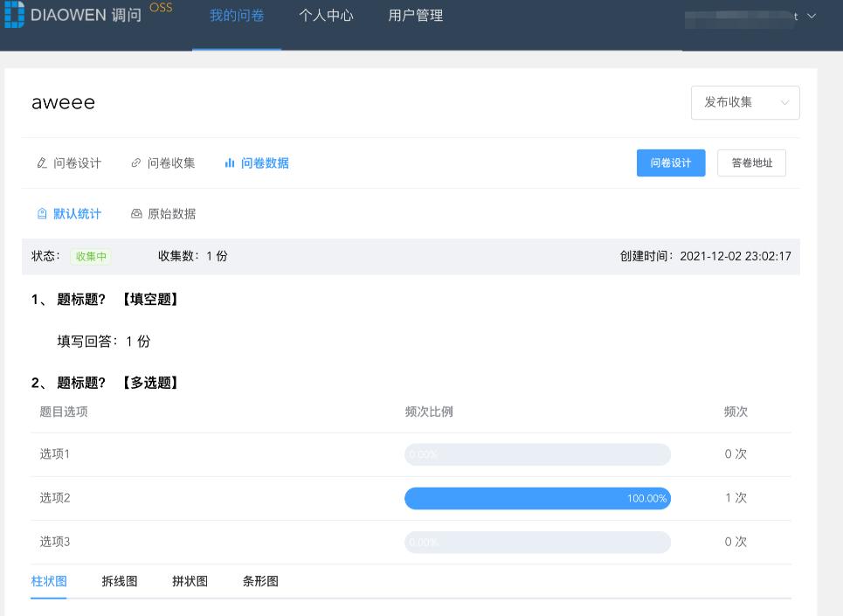
Task: Go to the 个人中心 menu
Action: 326,15
